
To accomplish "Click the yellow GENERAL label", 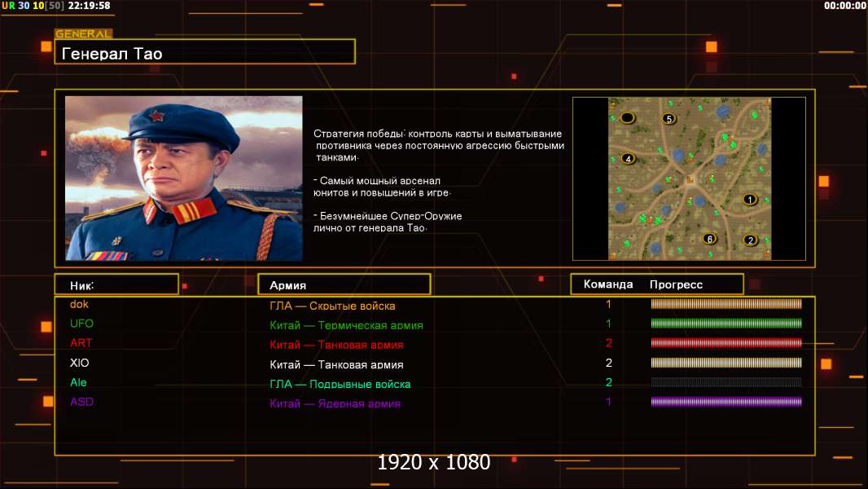I will pos(84,33).
